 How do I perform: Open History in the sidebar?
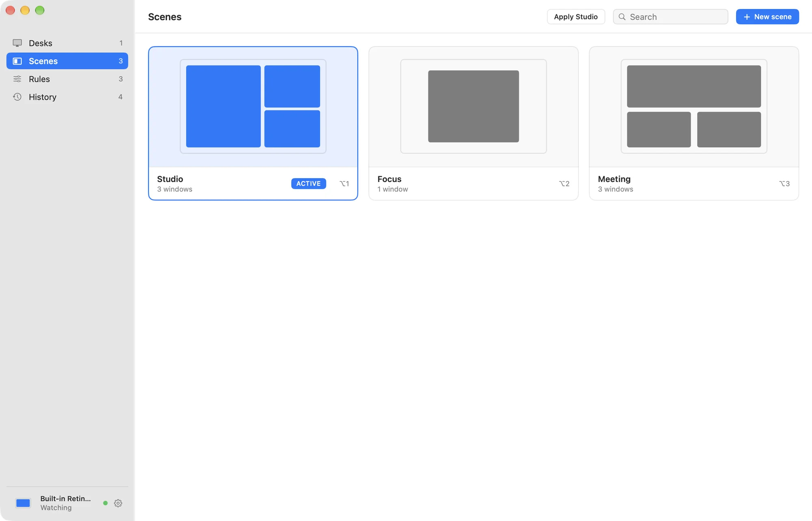(67, 97)
